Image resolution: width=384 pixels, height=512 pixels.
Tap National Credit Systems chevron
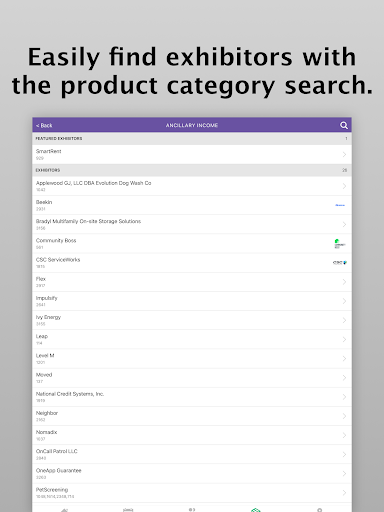tap(344, 397)
